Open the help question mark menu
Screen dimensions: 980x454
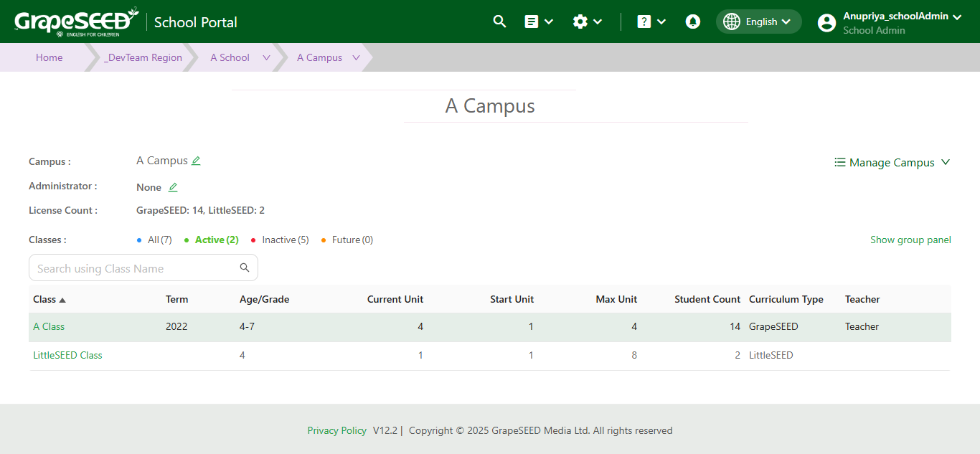click(644, 22)
